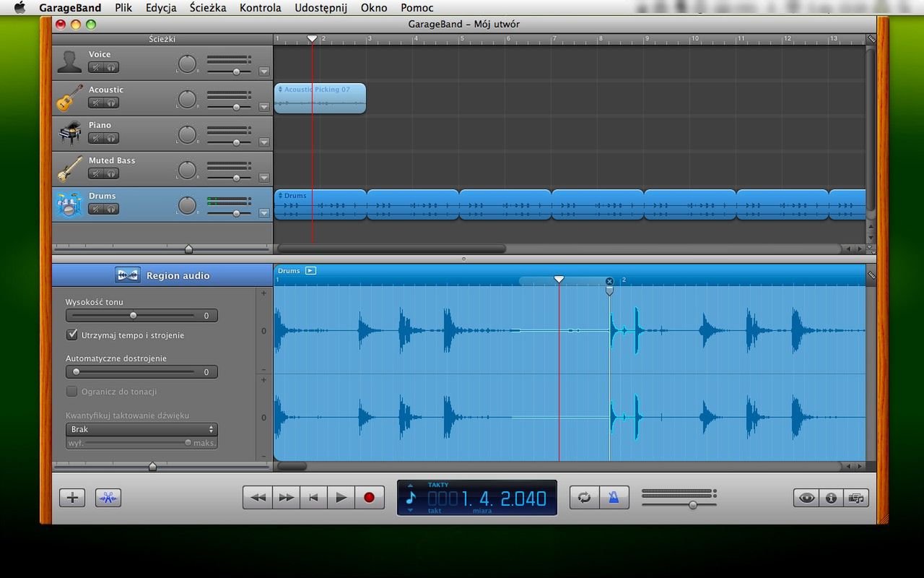
Task: Click the Piano track instrument icon
Action: click(69, 134)
